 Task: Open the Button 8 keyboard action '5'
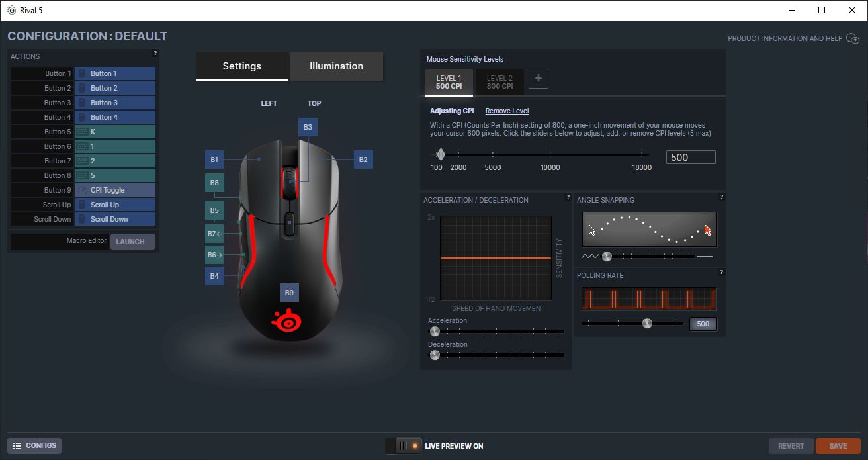pos(115,175)
